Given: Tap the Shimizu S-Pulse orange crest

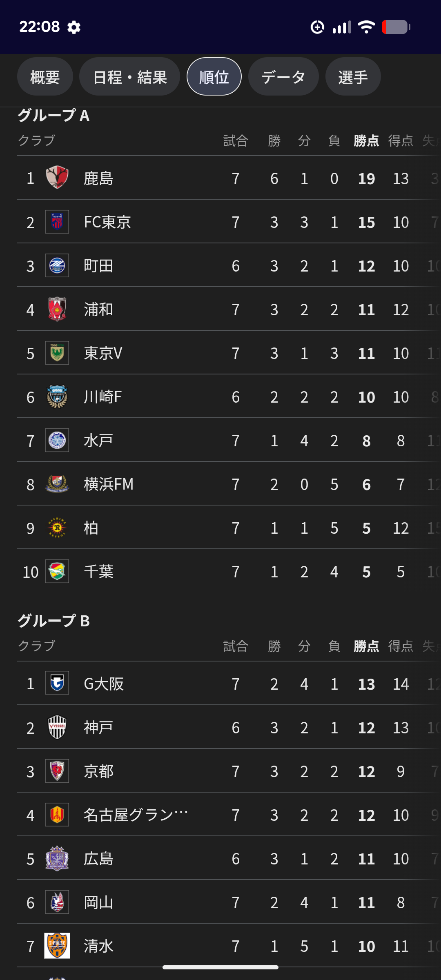Looking at the screenshot, I should (57, 945).
